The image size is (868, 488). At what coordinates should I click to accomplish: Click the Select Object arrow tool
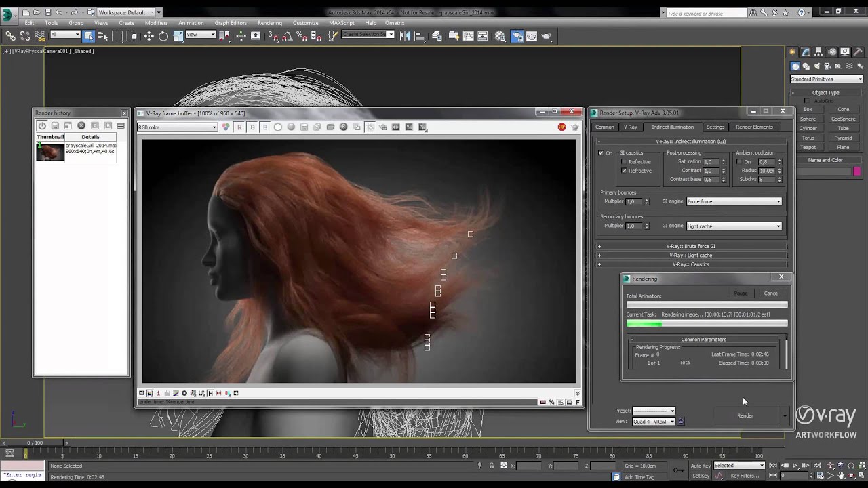(88, 36)
